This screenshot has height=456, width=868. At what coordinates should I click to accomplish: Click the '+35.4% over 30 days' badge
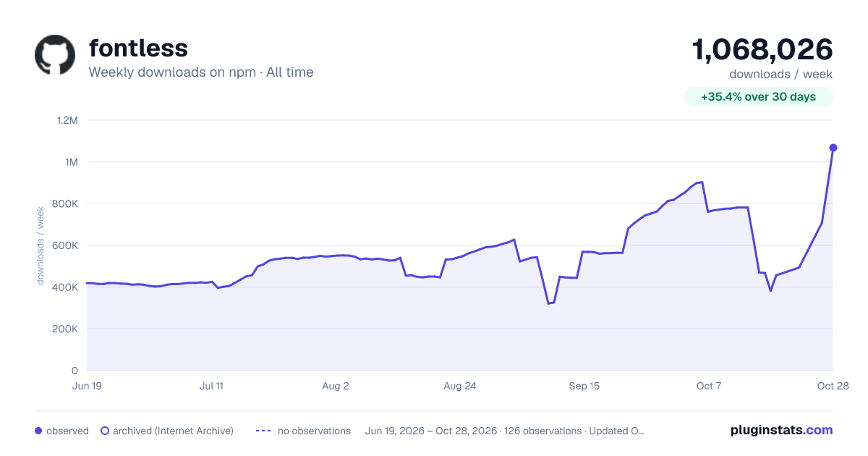coord(759,97)
